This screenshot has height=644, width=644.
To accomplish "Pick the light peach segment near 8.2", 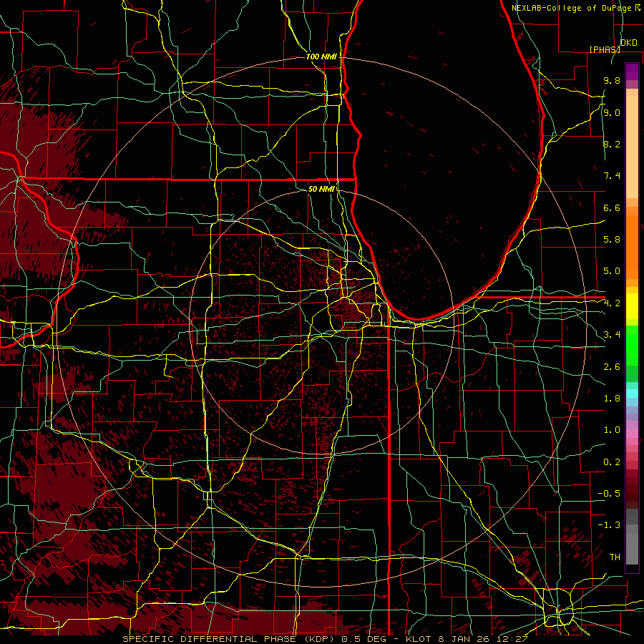I will click(632, 147).
